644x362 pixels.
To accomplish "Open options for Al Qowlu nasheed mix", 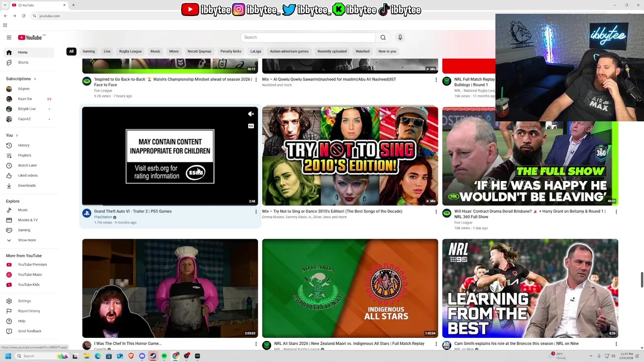I will click(x=436, y=79).
